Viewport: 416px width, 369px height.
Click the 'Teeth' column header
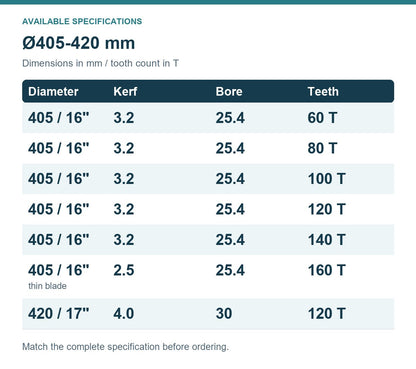(x=323, y=91)
